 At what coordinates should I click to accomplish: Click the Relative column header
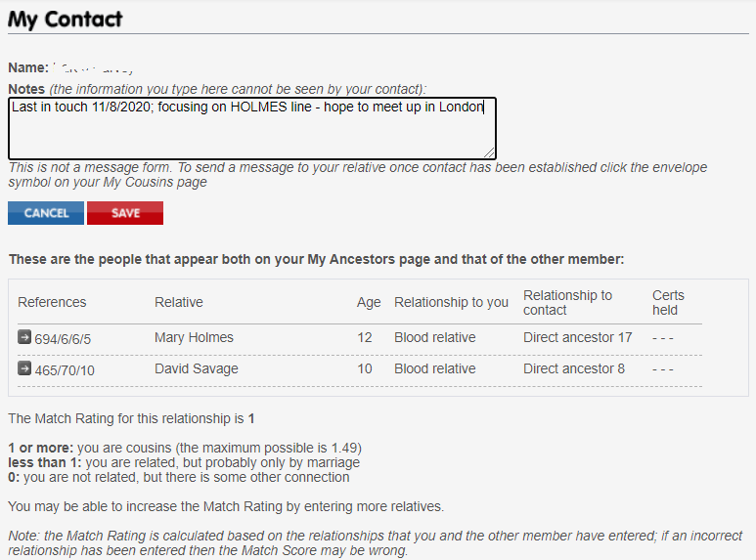coord(179,302)
